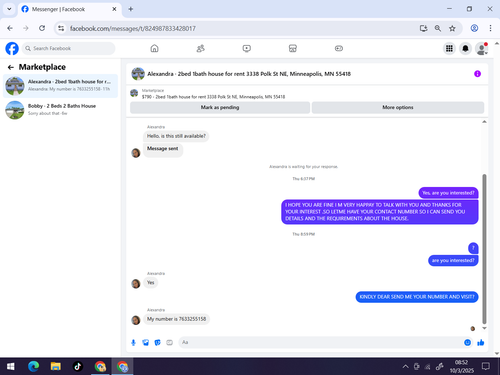The image size is (500, 375).
Task: Open the taskbar clock and date
Action: 462,367
